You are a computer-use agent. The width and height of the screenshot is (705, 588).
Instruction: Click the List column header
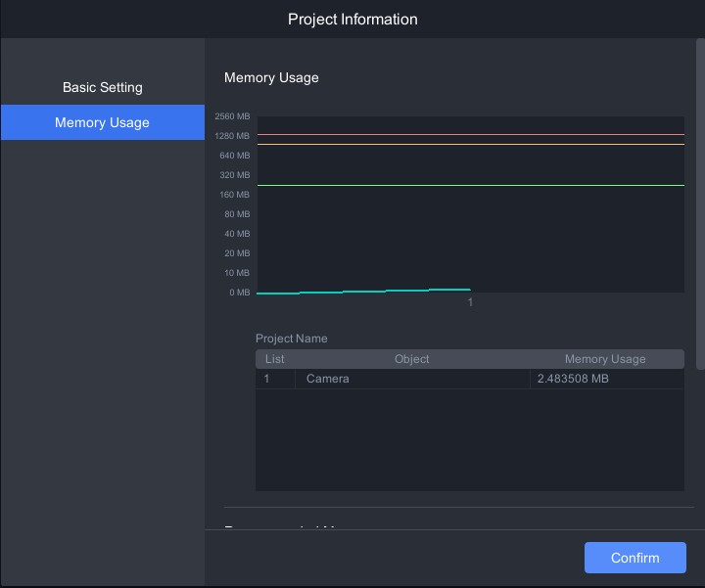tap(275, 359)
